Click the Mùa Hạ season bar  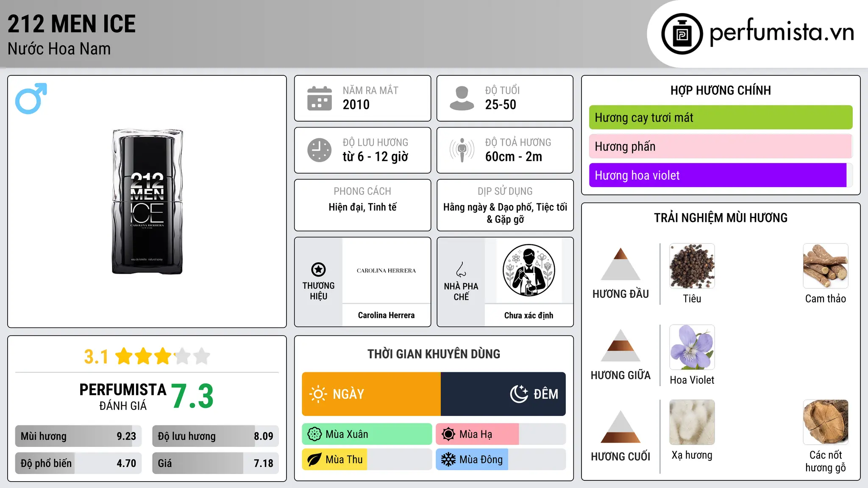click(501, 434)
